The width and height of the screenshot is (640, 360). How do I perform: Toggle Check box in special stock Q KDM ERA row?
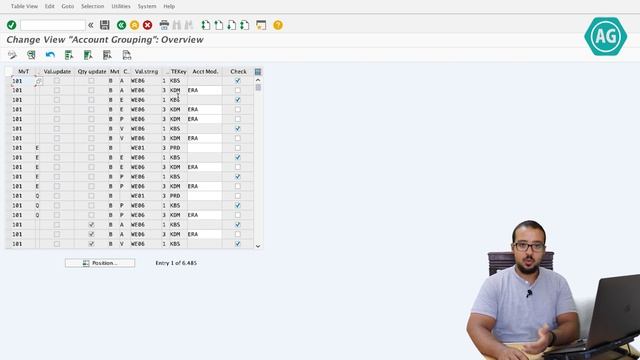[238, 215]
